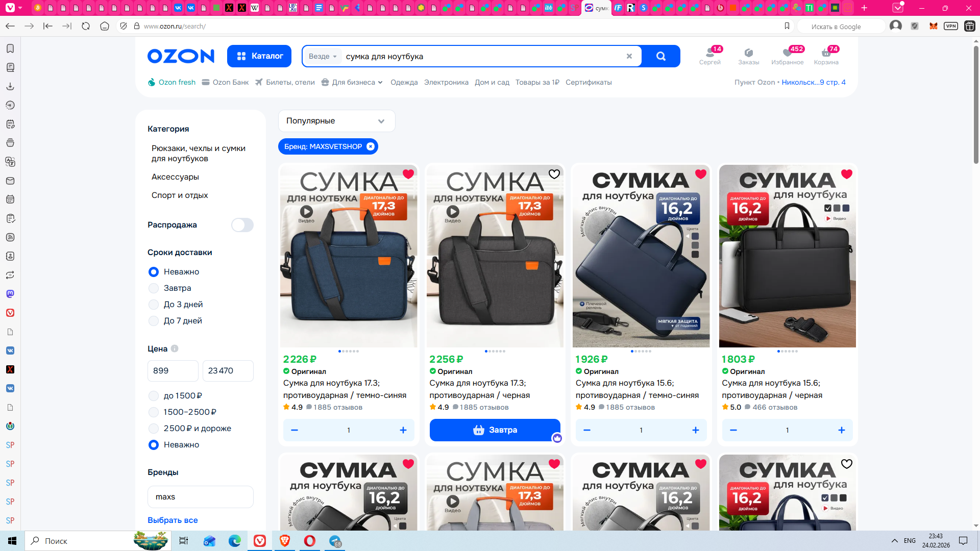Click the price info icon
The height and width of the screenshot is (551, 980).
(x=175, y=348)
